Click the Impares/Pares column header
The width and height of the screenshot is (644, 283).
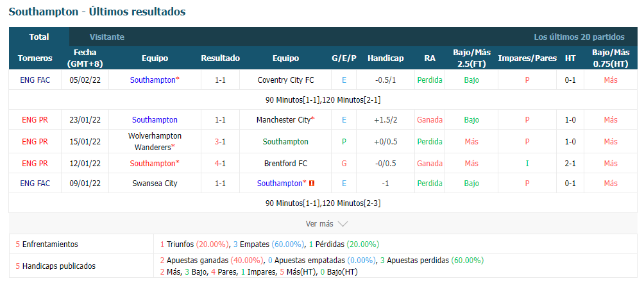coord(527,58)
